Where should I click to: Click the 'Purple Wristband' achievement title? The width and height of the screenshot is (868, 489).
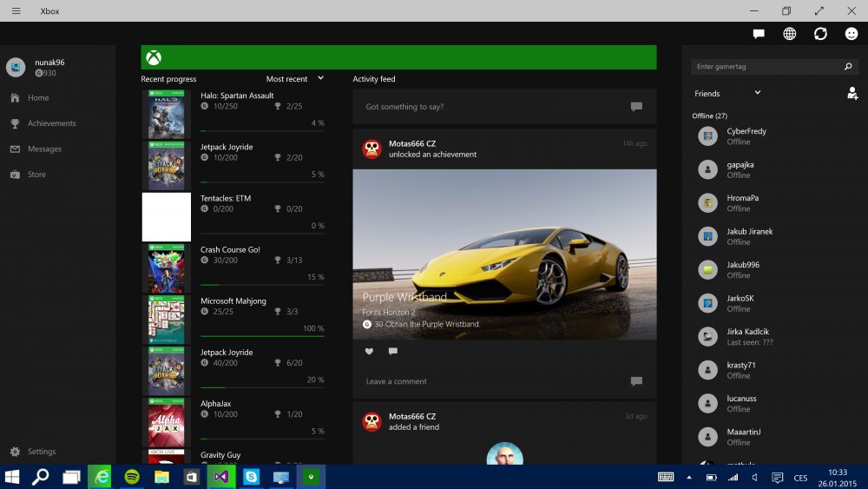click(x=404, y=297)
